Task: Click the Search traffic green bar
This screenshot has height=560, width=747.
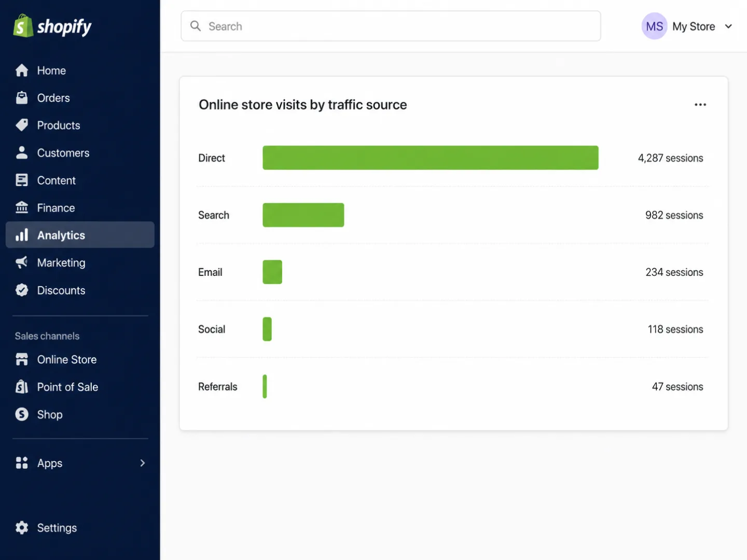Action: click(303, 215)
